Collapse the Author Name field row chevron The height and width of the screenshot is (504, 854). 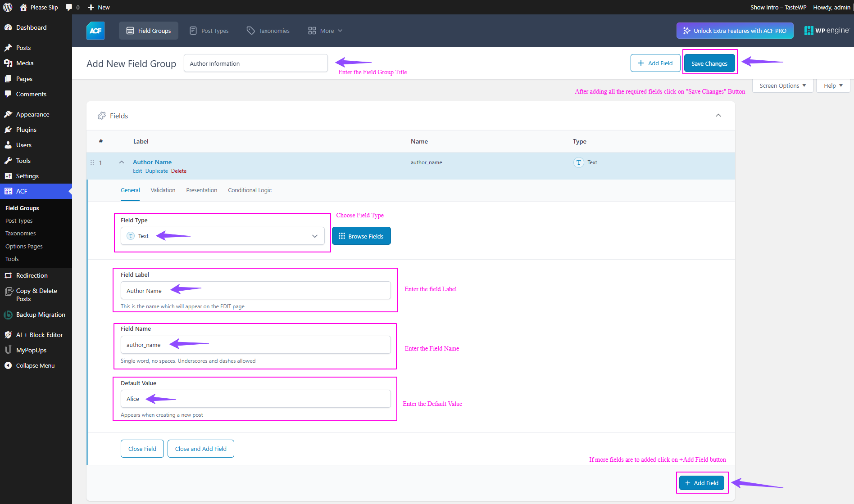(122, 162)
